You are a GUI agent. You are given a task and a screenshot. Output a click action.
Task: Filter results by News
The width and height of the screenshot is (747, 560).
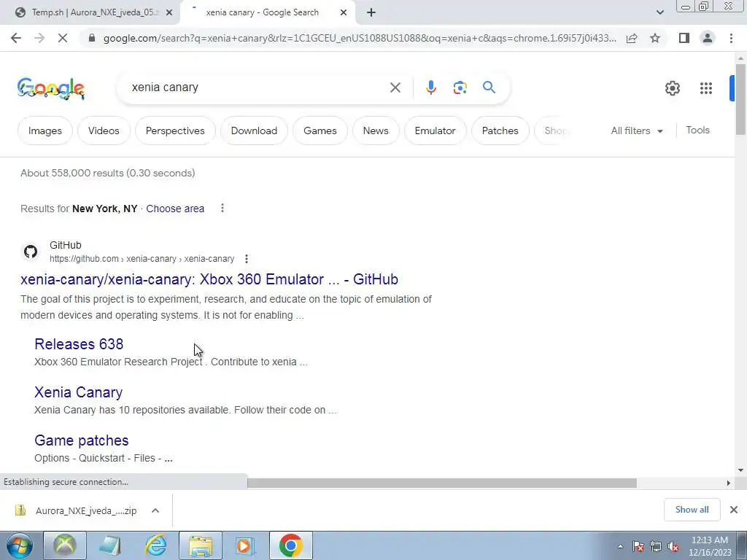tap(376, 131)
